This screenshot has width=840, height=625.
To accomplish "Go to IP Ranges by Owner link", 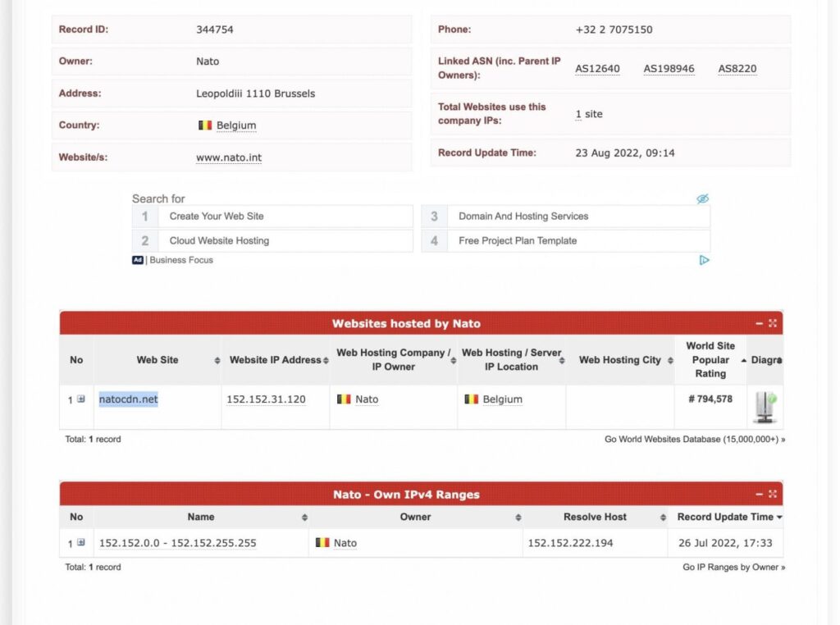I will click(x=734, y=567).
